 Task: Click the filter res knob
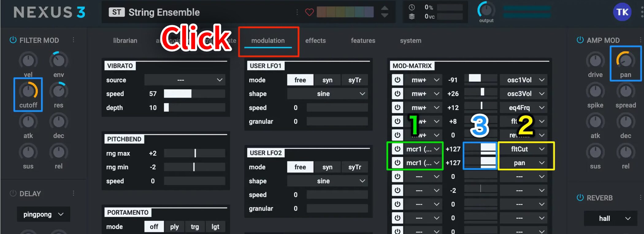click(x=59, y=91)
